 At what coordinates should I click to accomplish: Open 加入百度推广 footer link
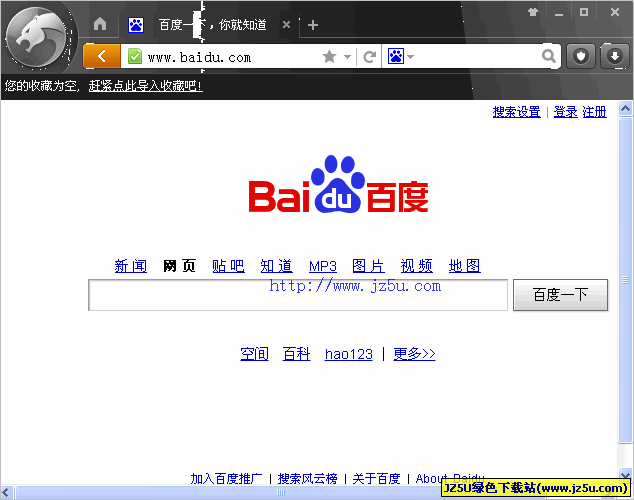[226, 479]
